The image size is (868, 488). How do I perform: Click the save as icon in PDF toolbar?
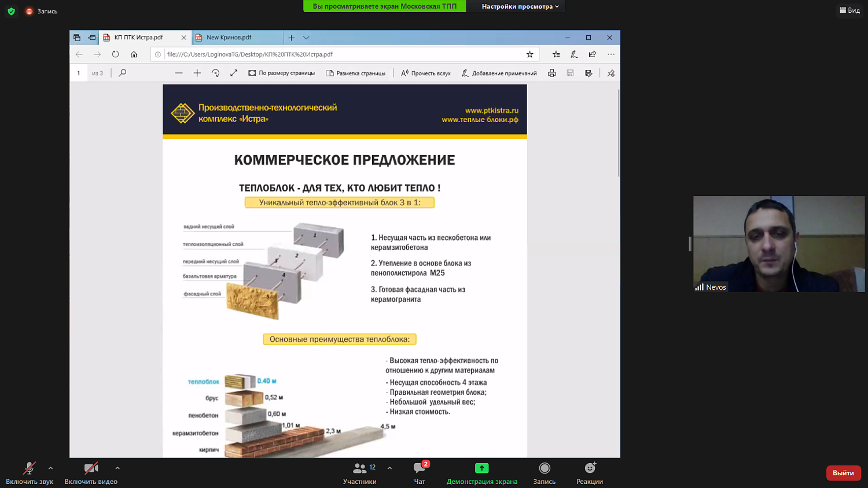click(589, 73)
